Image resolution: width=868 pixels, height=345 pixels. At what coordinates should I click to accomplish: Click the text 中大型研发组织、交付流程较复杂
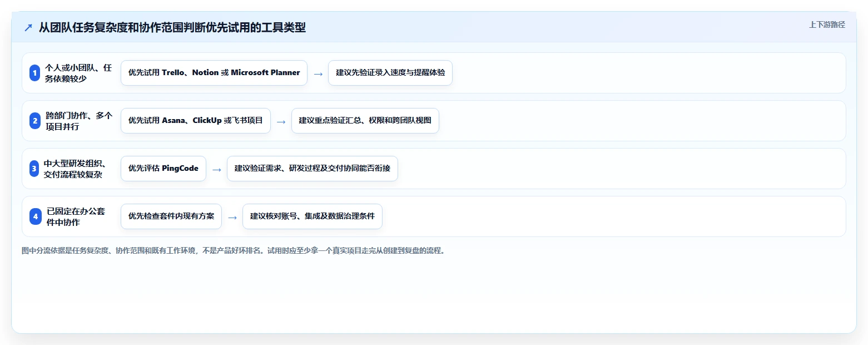76,169
